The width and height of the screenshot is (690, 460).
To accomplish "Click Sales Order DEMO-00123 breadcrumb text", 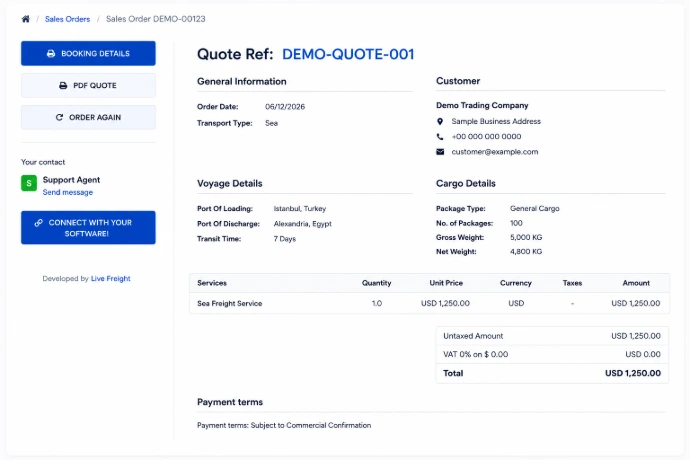I will [x=155, y=19].
